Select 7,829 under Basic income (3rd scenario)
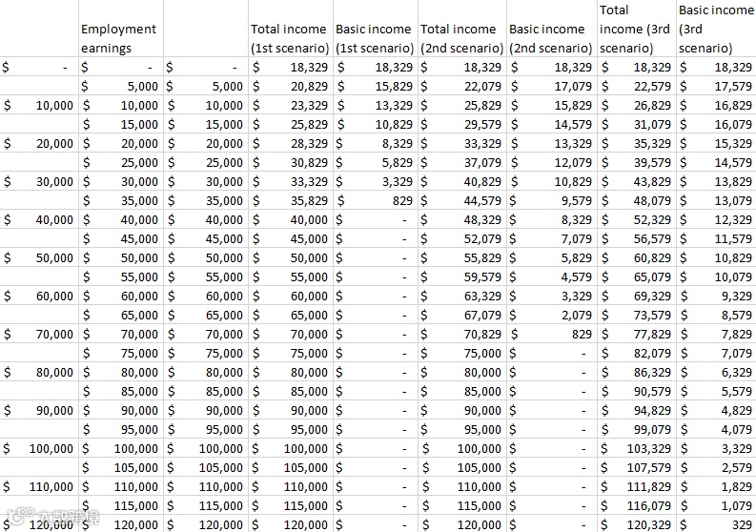Viewport: 756px width, 532px height. 736,335
